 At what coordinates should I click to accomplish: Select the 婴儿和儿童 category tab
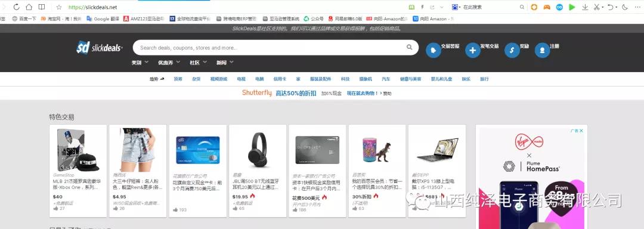tap(441, 79)
